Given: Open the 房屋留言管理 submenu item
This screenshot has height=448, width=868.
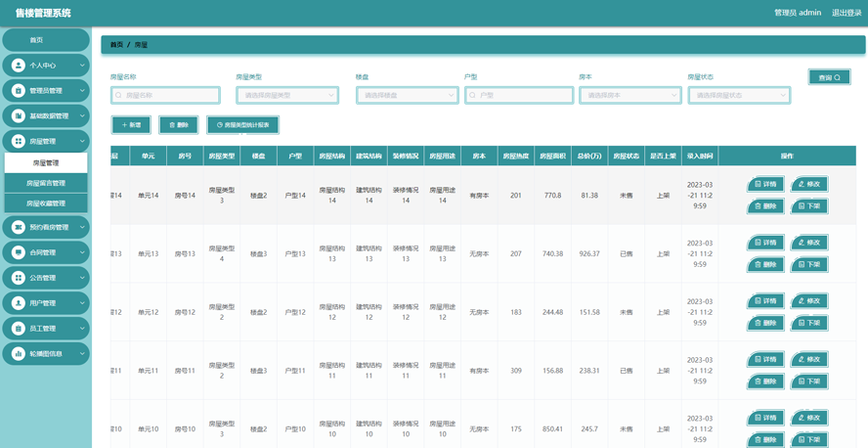Looking at the screenshot, I should (x=46, y=183).
